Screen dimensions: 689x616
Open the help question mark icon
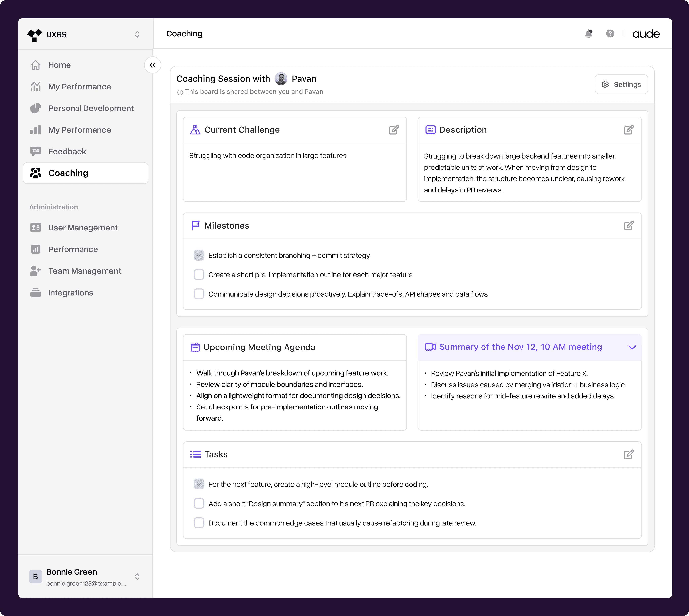(610, 34)
